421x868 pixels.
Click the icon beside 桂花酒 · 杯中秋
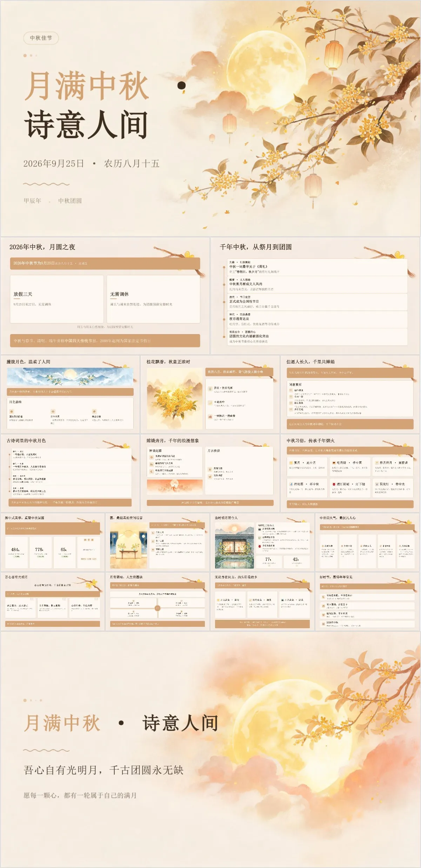pyautogui.click(x=291, y=484)
